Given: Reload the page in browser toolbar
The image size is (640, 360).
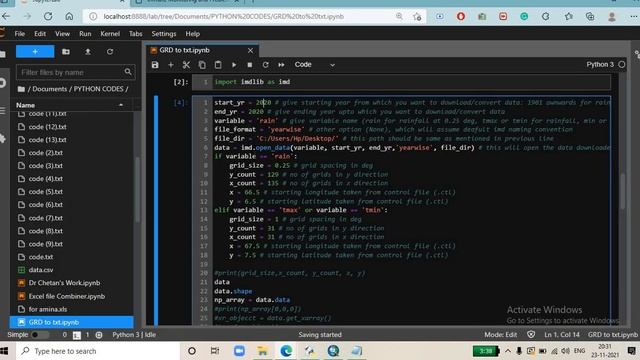Looking at the screenshot, I should 48,16.
